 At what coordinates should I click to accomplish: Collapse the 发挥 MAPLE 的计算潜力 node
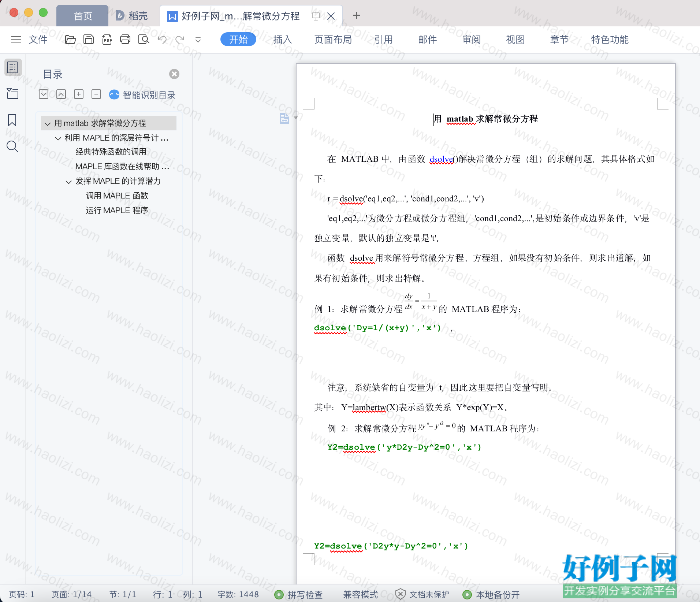coord(68,182)
